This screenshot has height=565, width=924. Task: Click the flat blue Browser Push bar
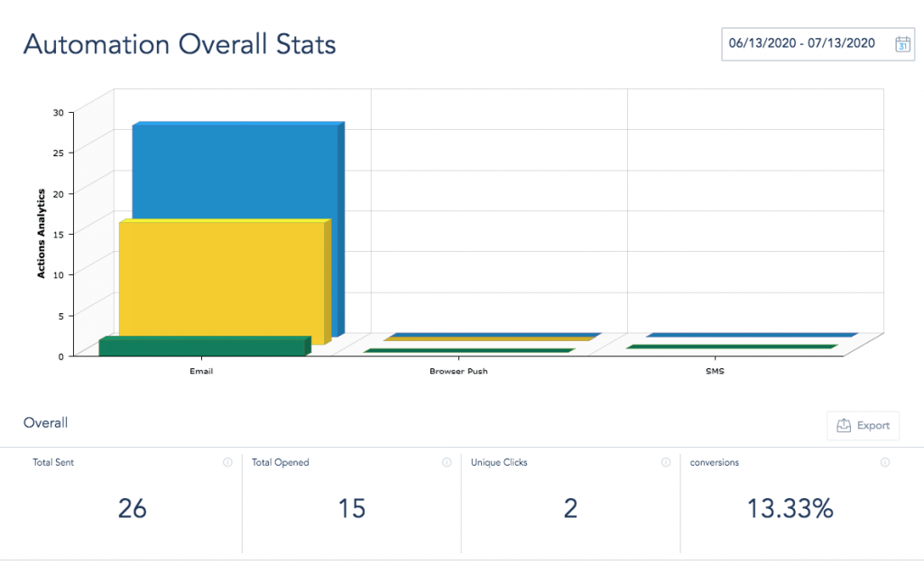(496, 335)
